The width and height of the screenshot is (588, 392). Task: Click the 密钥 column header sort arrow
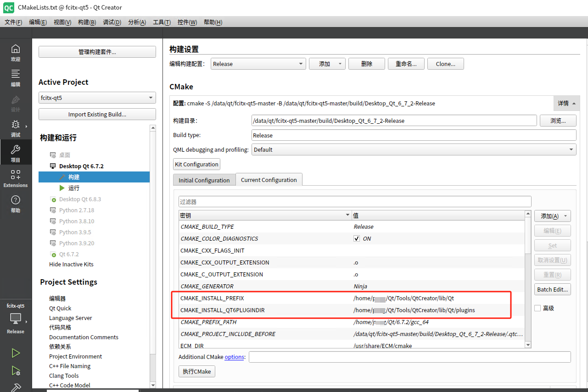347,215
